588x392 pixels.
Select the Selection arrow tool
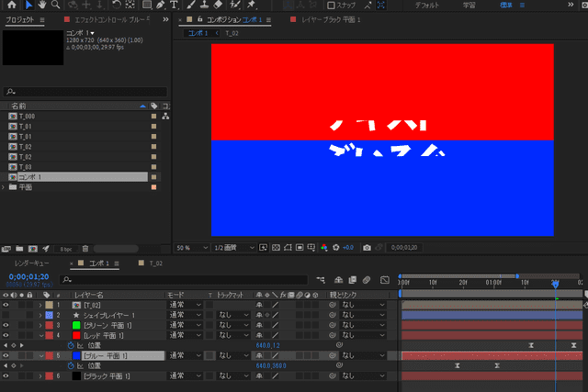[28, 5]
